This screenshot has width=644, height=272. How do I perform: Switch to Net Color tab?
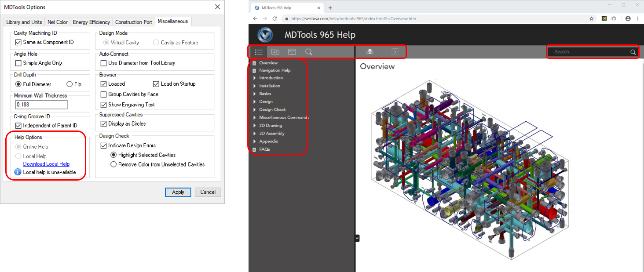58,22
